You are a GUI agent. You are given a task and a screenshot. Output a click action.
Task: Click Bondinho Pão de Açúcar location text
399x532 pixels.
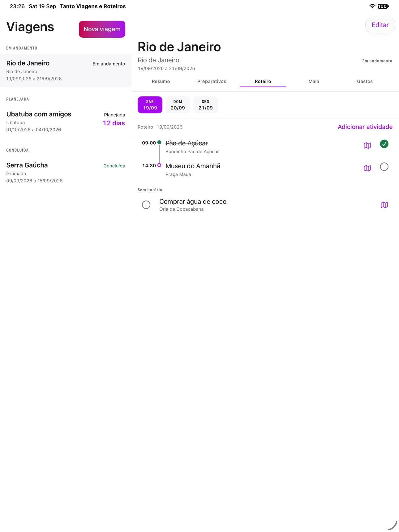tap(192, 152)
